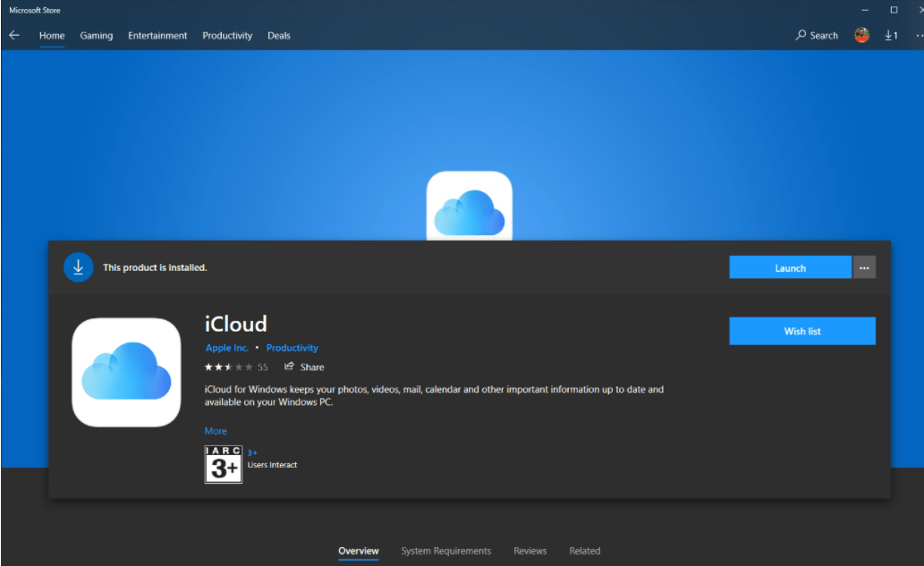Add iCloud to your Wish list

tap(801, 331)
